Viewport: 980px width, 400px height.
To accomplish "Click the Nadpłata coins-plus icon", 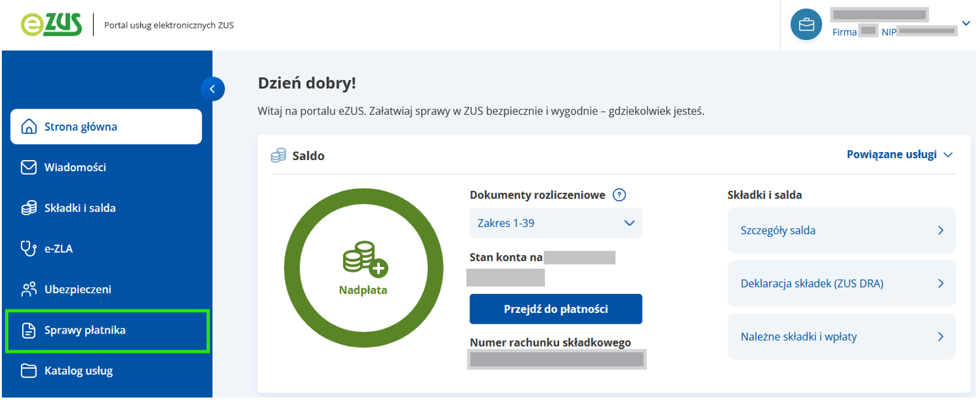I will click(365, 258).
